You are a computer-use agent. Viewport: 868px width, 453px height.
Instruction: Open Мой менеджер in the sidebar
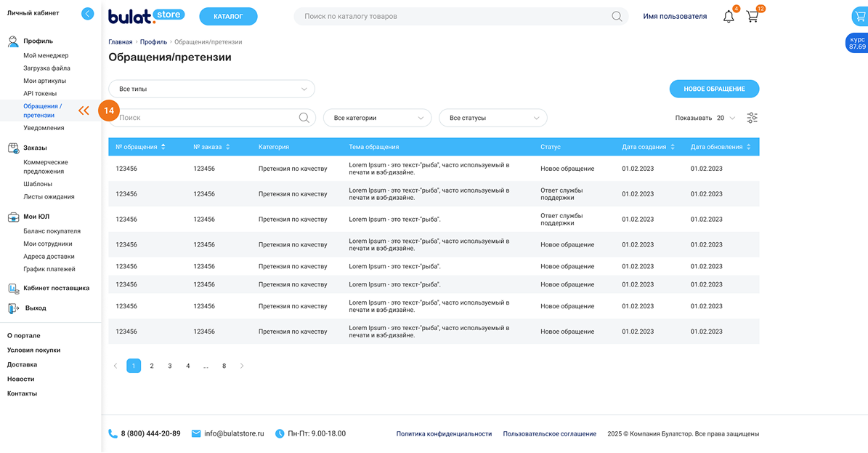coord(46,55)
